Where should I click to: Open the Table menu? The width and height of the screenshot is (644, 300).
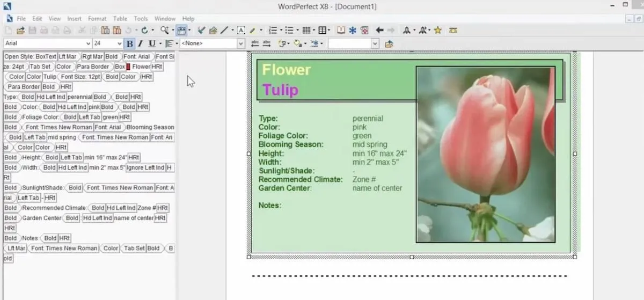click(120, 19)
